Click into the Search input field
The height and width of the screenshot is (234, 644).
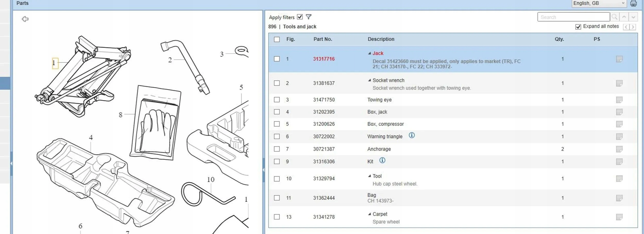click(x=574, y=17)
